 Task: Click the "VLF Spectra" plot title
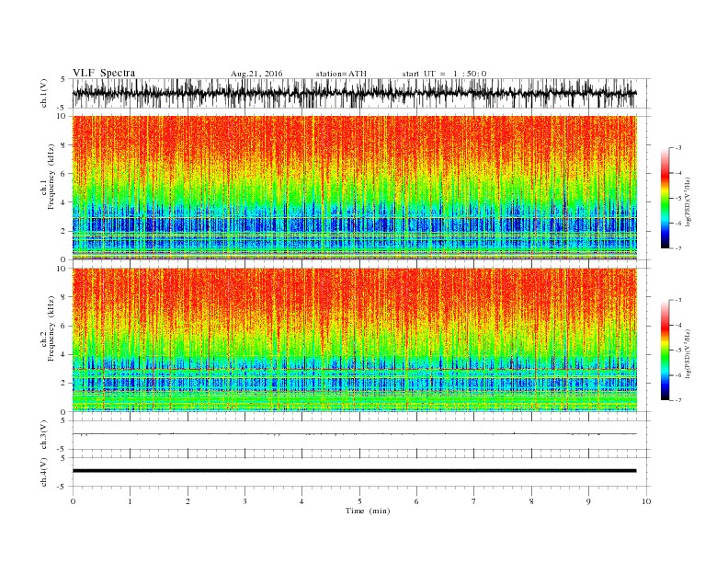point(104,73)
